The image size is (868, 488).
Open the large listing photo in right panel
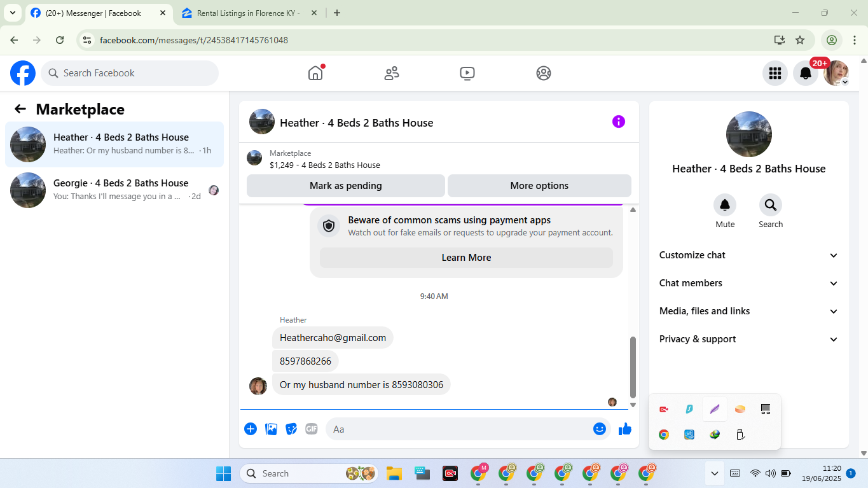coord(749,134)
